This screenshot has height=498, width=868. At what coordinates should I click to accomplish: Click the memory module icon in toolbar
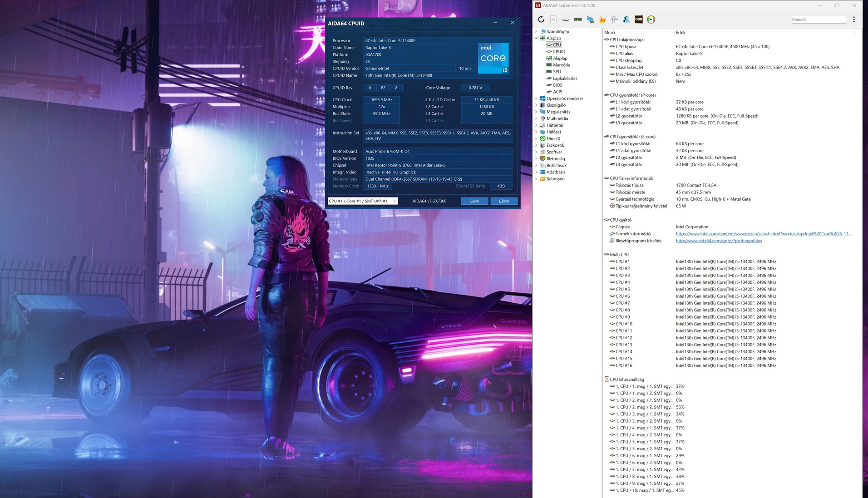(x=577, y=20)
